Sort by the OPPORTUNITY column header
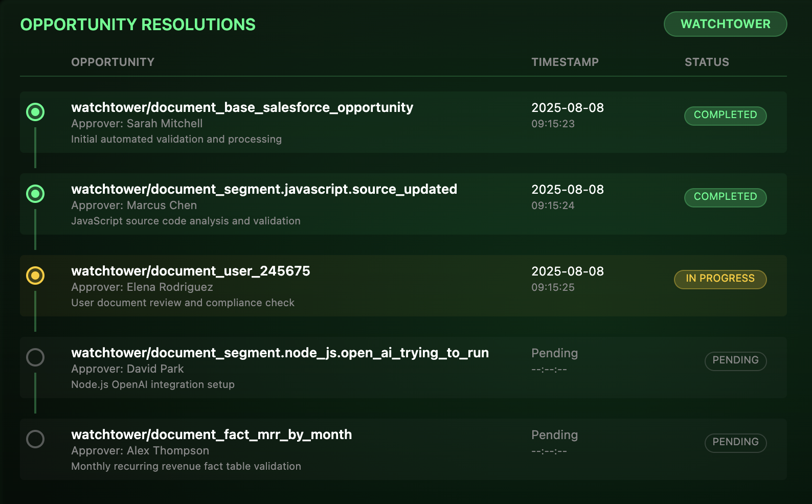 pyautogui.click(x=112, y=62)
